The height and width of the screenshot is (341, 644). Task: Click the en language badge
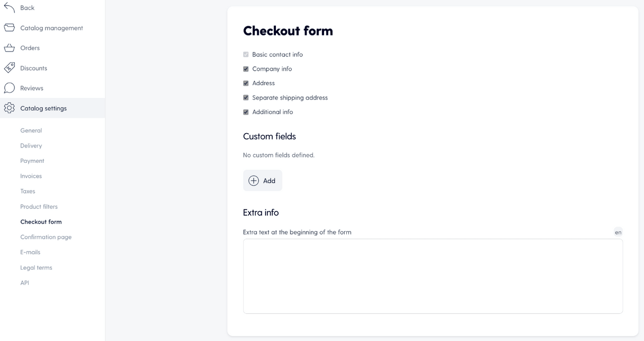coord(618,232)
